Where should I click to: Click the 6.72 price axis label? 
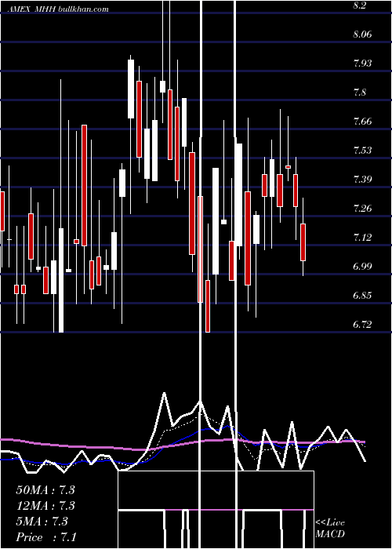[362, 325]
